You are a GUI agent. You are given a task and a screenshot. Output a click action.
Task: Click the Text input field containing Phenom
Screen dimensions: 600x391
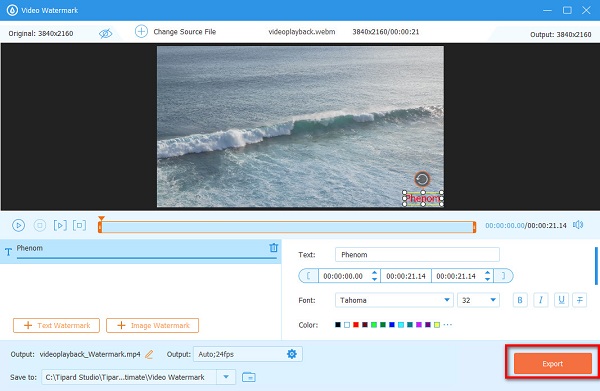pyautogui.click(x=417, y=254)
